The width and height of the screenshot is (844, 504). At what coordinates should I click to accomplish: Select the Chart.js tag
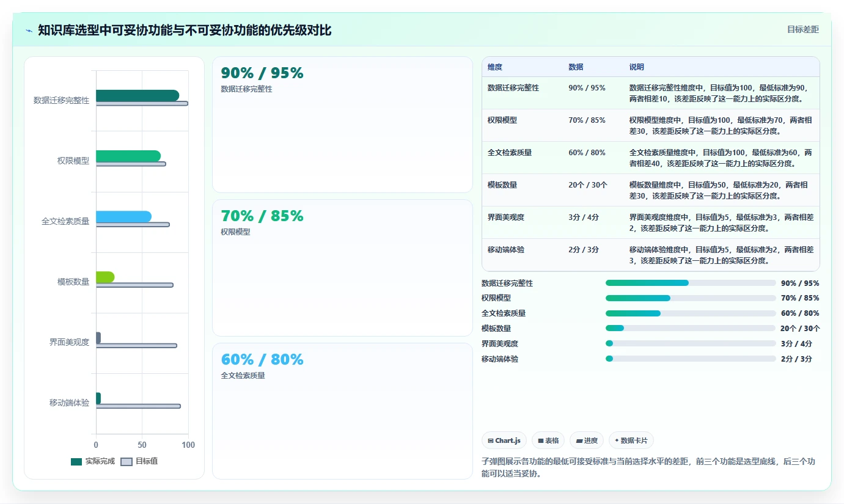tap(504, 440)
